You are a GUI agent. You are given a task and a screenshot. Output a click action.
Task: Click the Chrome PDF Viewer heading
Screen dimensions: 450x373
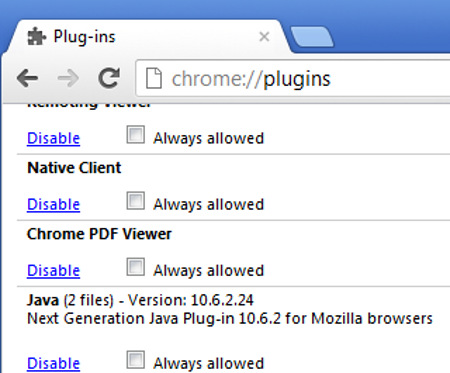[x=99, y=234]
